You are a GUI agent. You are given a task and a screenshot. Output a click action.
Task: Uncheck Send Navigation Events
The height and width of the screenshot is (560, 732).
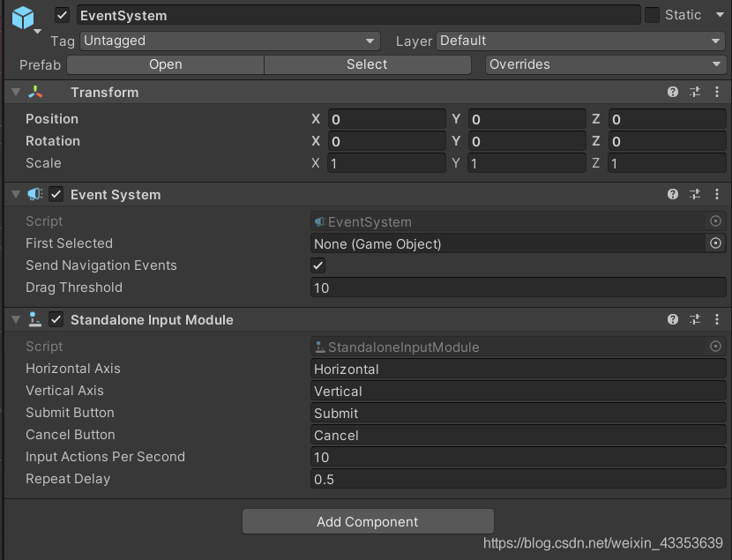pyautogui.click(x=317, y=265)
